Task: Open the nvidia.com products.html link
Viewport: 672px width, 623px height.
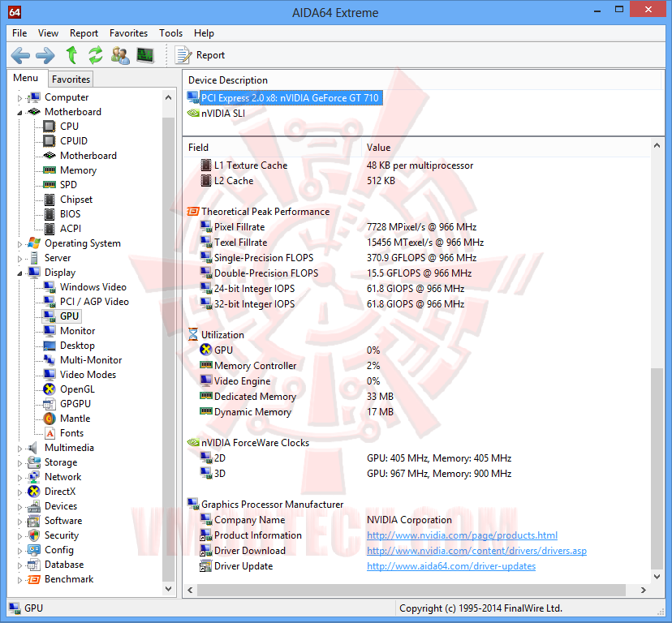Action: 462,535
